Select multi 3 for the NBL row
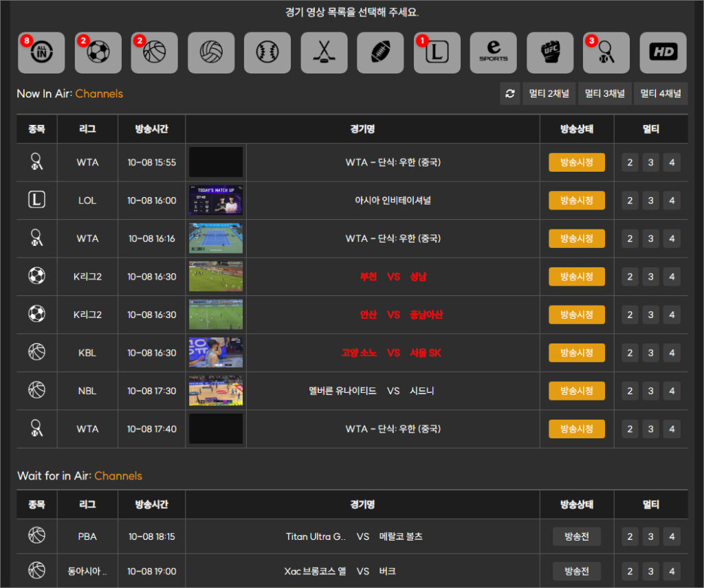This screenshot has height=588, width=704. click(x=650, y=391)
